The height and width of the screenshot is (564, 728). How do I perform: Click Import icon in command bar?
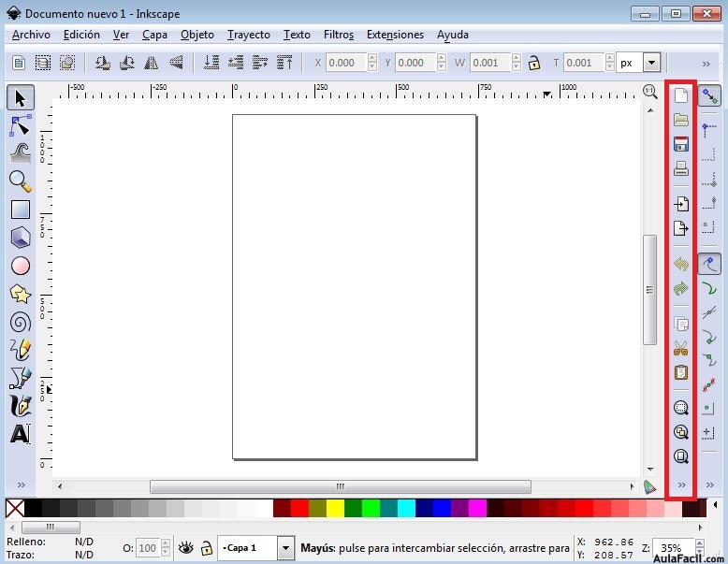pyautogui.click(x=680, y=204)
